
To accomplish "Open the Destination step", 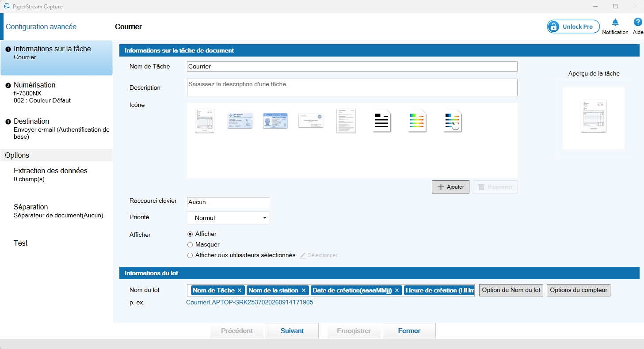I will 57,129.
